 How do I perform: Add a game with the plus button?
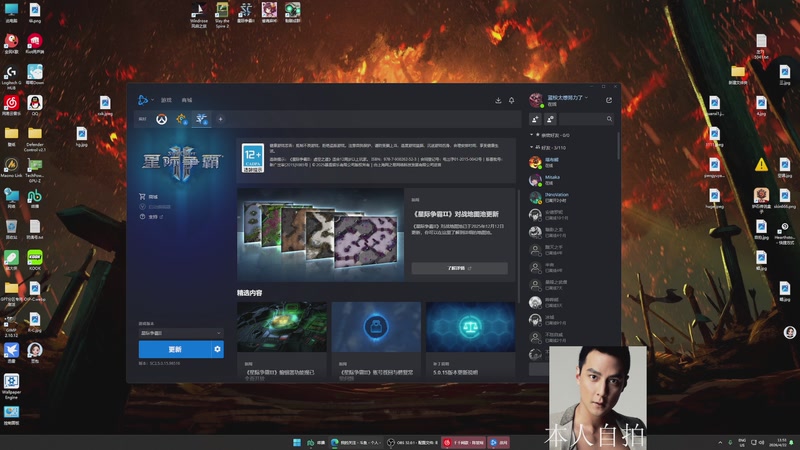220,119
